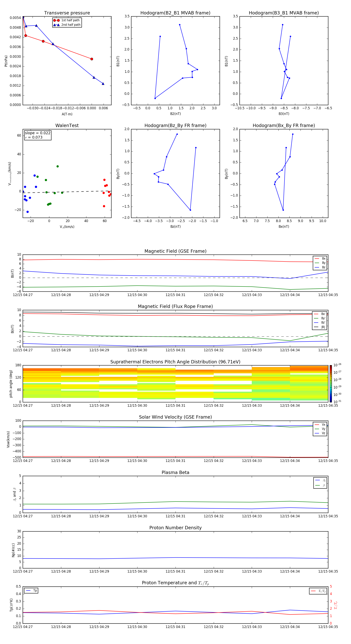Click 'Hodogram(Bx_By FR frame)' title

(284, 125)
